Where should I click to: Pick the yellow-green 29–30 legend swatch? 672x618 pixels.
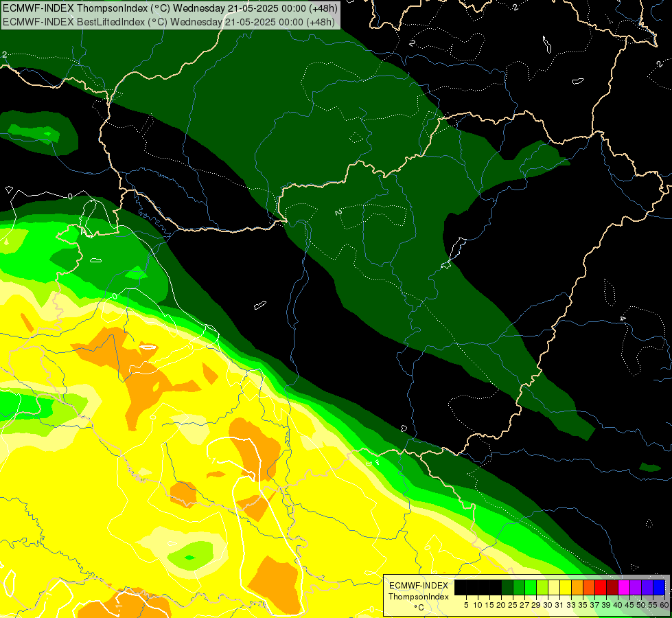[542, 587]
